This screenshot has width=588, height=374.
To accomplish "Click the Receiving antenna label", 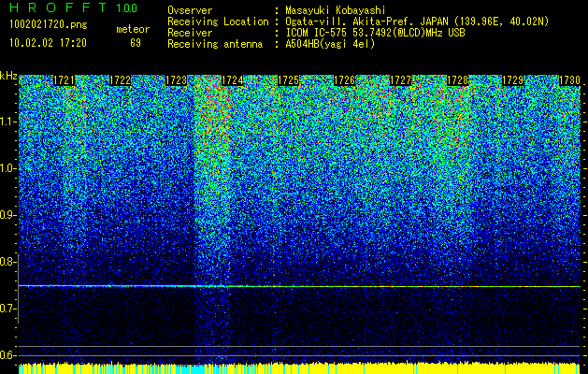I will [215, 44].
